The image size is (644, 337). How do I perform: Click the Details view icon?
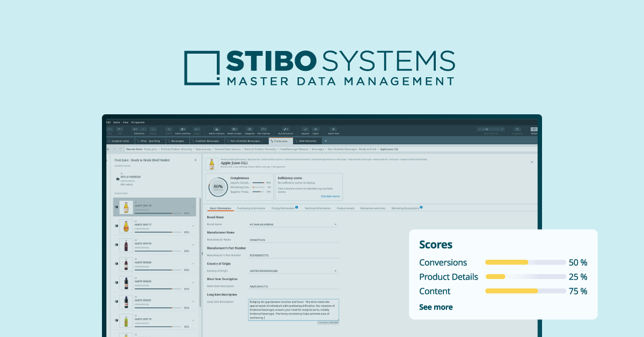534,129
